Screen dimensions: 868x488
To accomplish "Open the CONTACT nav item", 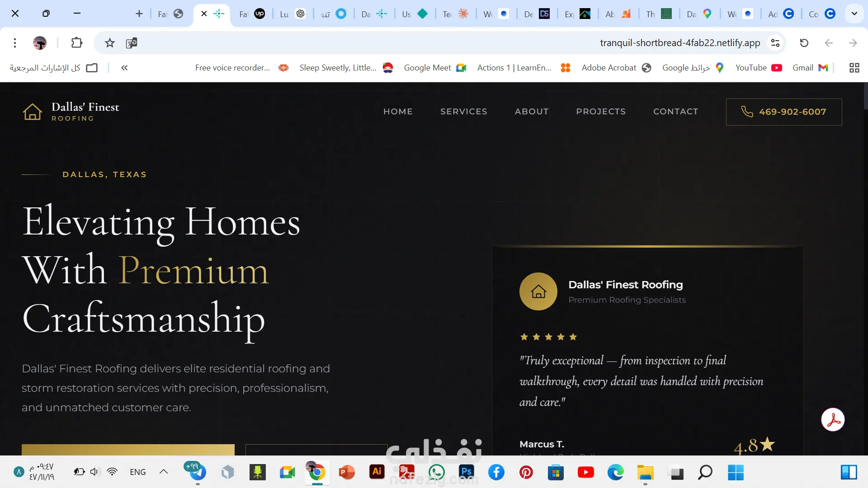I will (x=675, y=112).
